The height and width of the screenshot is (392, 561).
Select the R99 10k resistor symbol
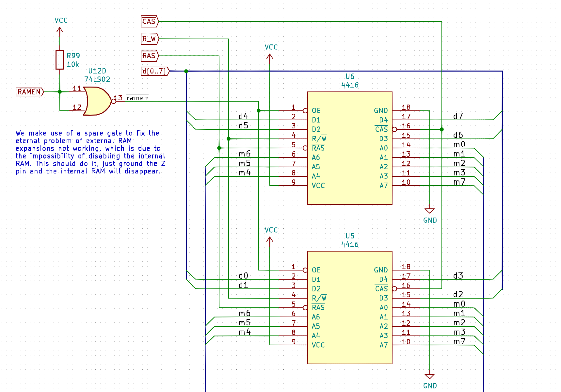[x=59, y=60]
